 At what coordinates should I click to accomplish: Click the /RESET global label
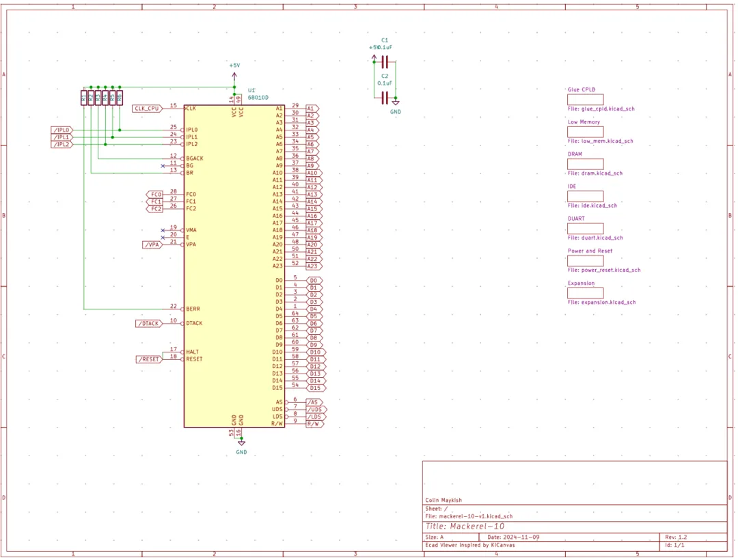pyautogui.click(x=149, y=359)
